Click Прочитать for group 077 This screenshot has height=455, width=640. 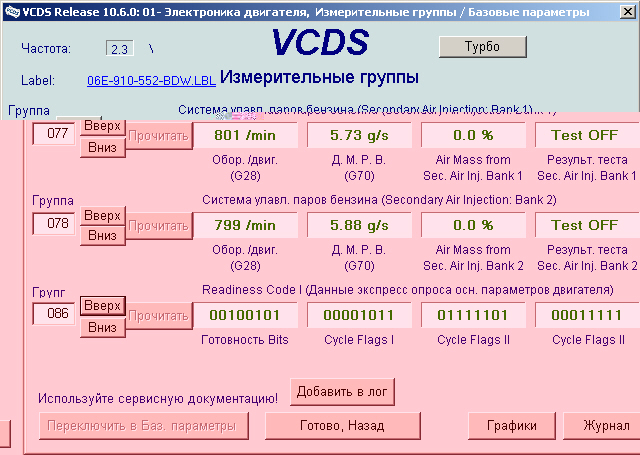(x=158, y=136)
